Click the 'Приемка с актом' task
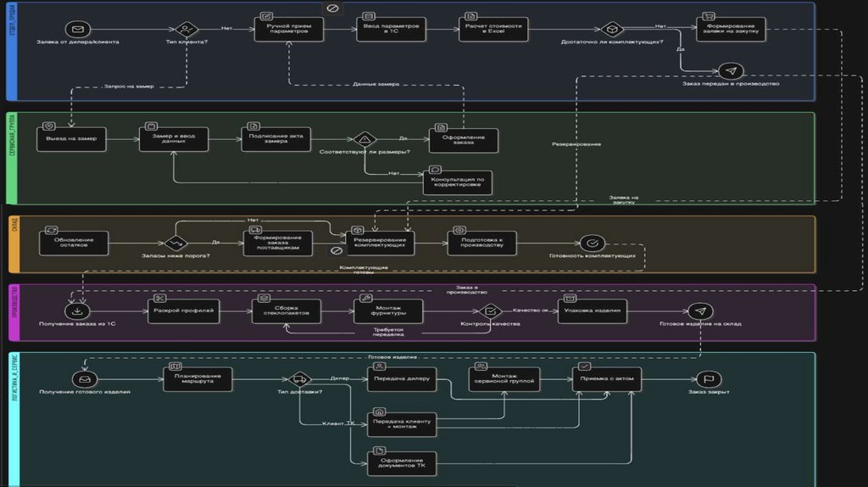The height and width of the screenshot is (487, 868). pos(607,379)
